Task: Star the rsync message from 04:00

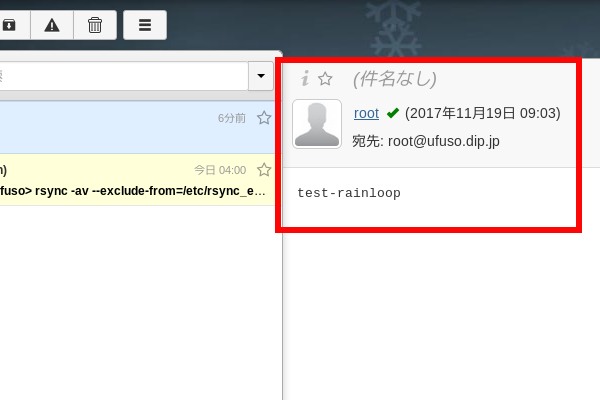Action: 264,170
